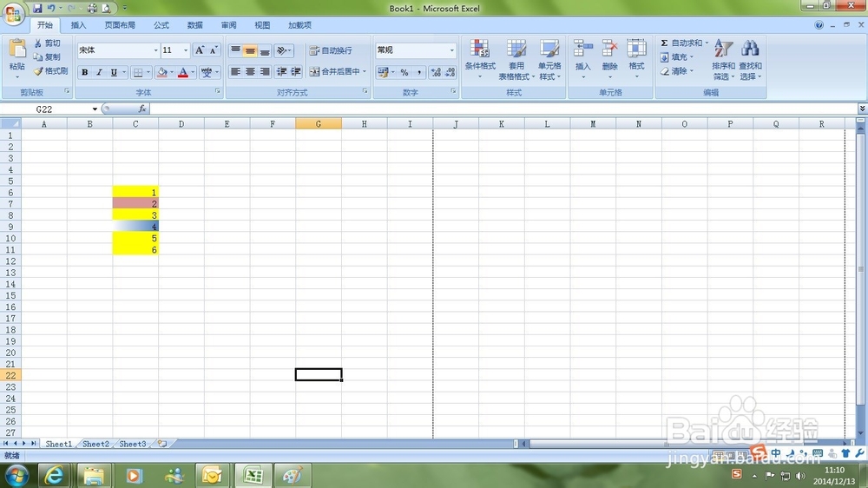
Task: Apply fill color bucket
Action: coord(162,73)
